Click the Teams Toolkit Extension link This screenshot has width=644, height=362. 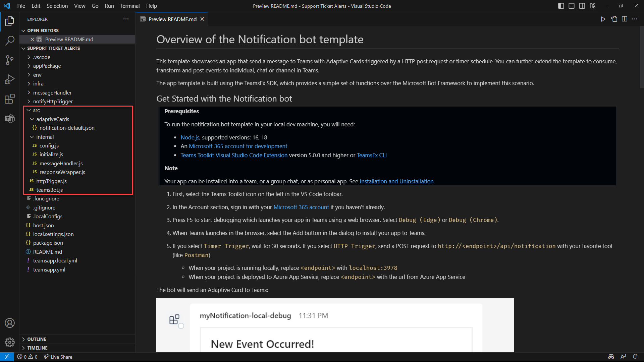pyautogui.click(x=234, y=155)
